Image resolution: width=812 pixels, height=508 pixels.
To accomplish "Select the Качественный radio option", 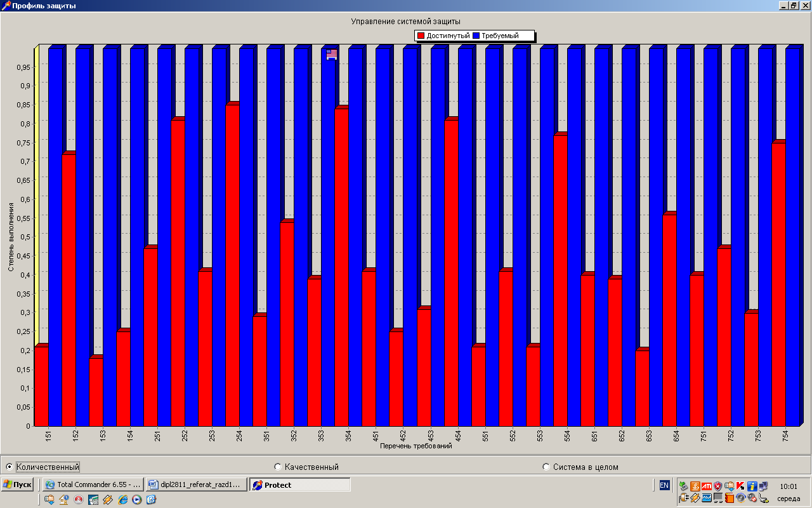I will [278, 467].
